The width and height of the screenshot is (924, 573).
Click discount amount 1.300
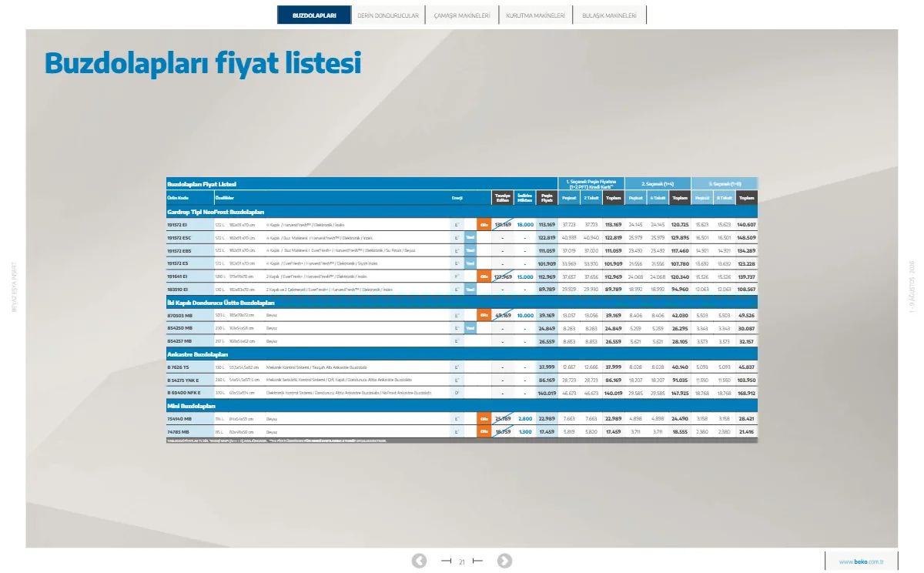(525, 431)
